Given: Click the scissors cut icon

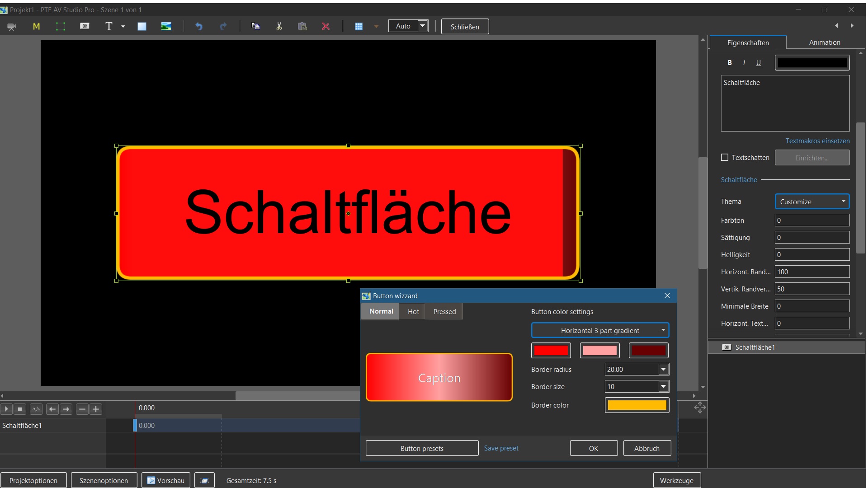Looking at the screenshot, I should click(x=279, y=26).
